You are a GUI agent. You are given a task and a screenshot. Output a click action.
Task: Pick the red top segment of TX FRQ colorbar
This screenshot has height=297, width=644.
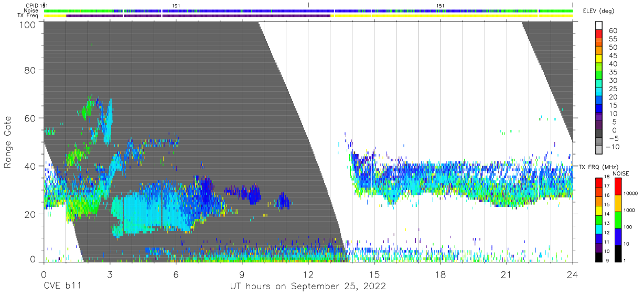tap(599, 182)
